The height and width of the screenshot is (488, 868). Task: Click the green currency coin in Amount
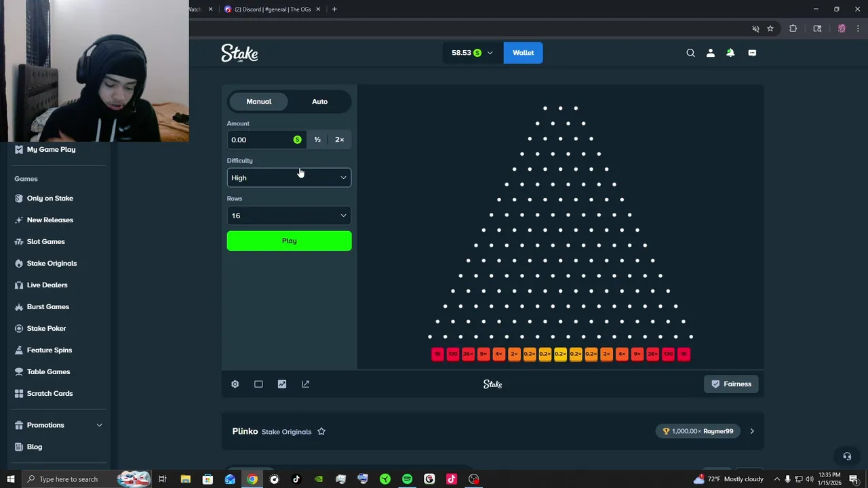point(297,140)
